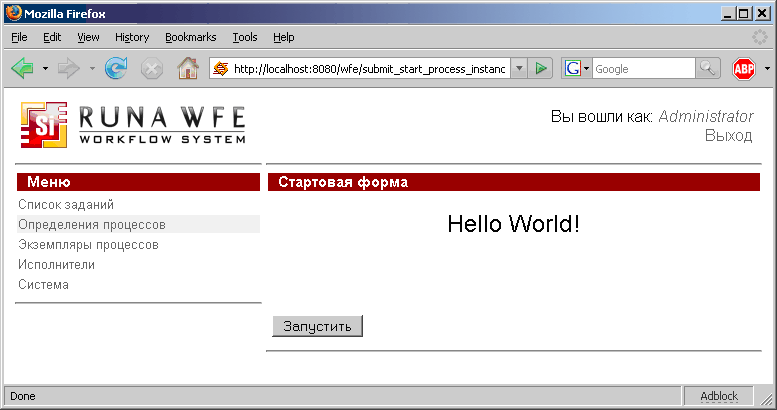Select Определения процессов menu item

click(x=92, y=225)
